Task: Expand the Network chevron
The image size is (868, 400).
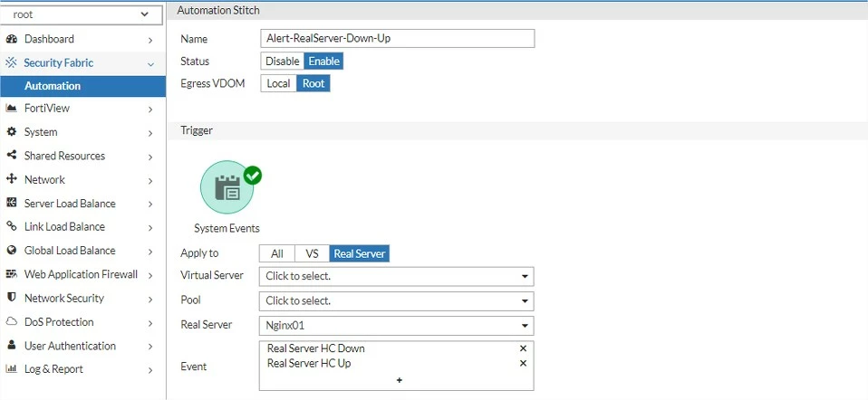Action: [150, 181]
